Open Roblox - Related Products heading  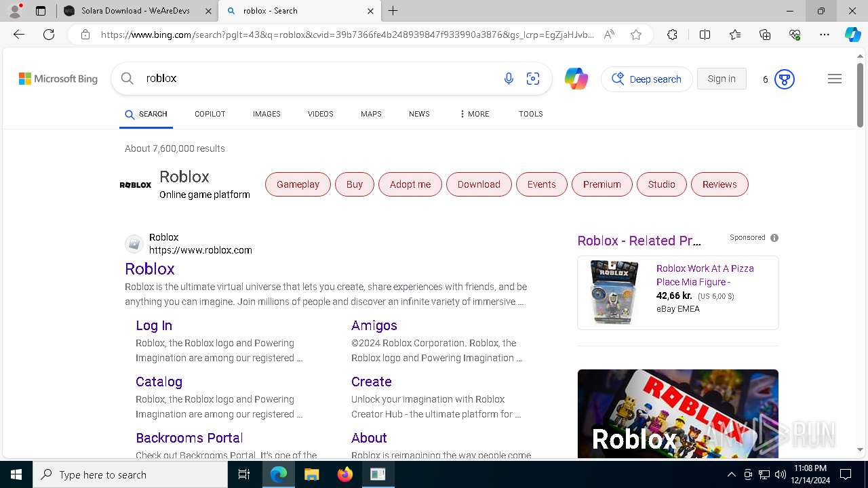[639, 241]
